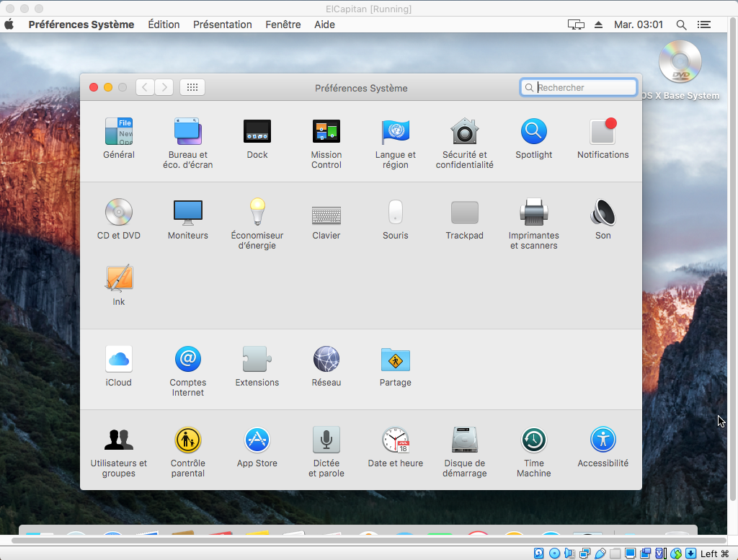Open the Édition menu

point(164,25)
